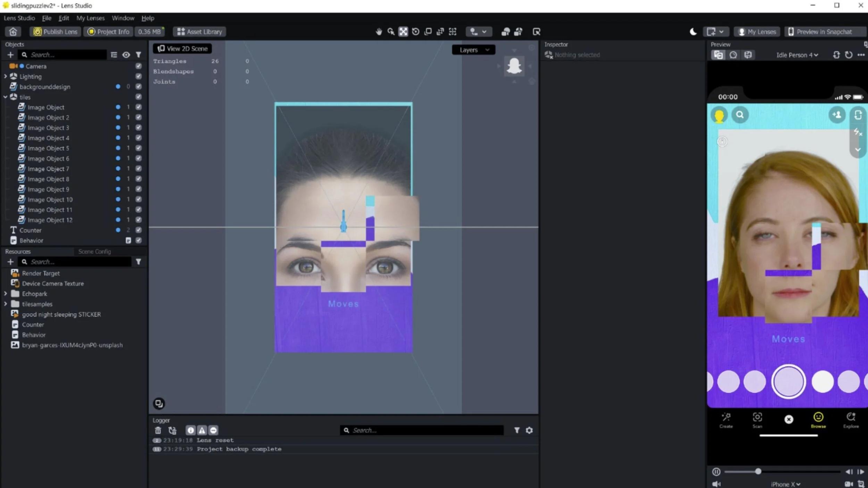Toggle the visibility eye in the Objects panel
This screenshot has width=868, height=488.
[x=126, y=55]
